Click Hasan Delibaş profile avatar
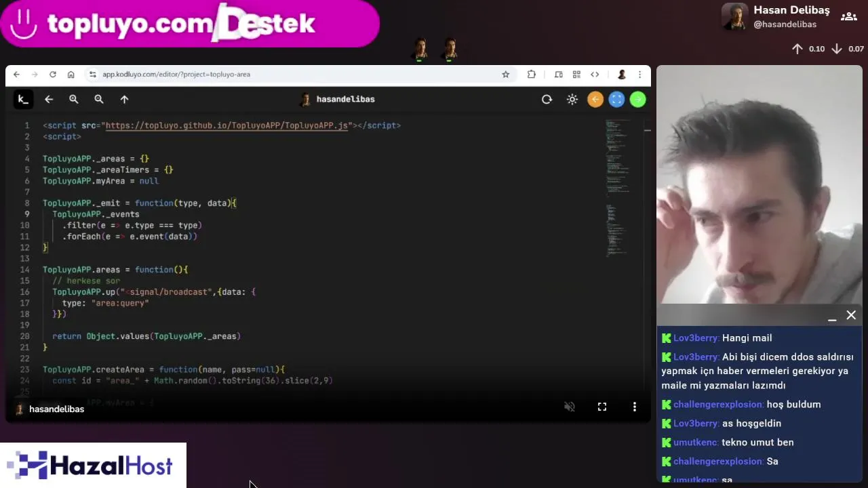 click(734, 17)
